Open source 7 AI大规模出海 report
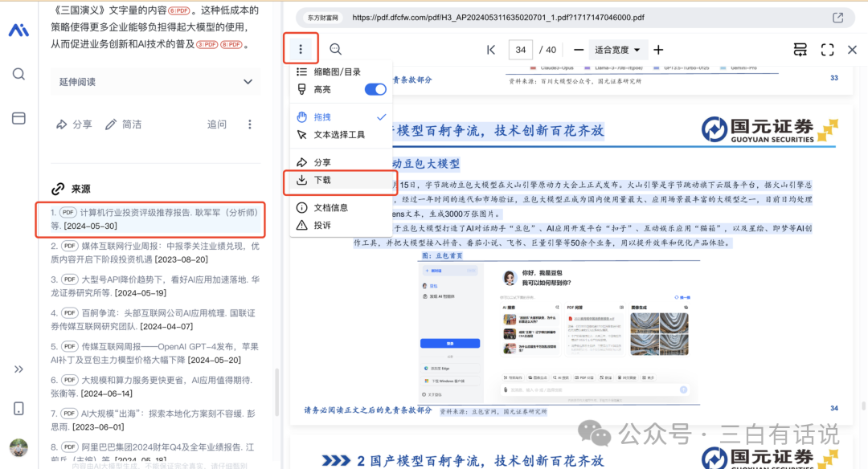Viewport: 868px width, 469px height. click(x=154, y=420)
